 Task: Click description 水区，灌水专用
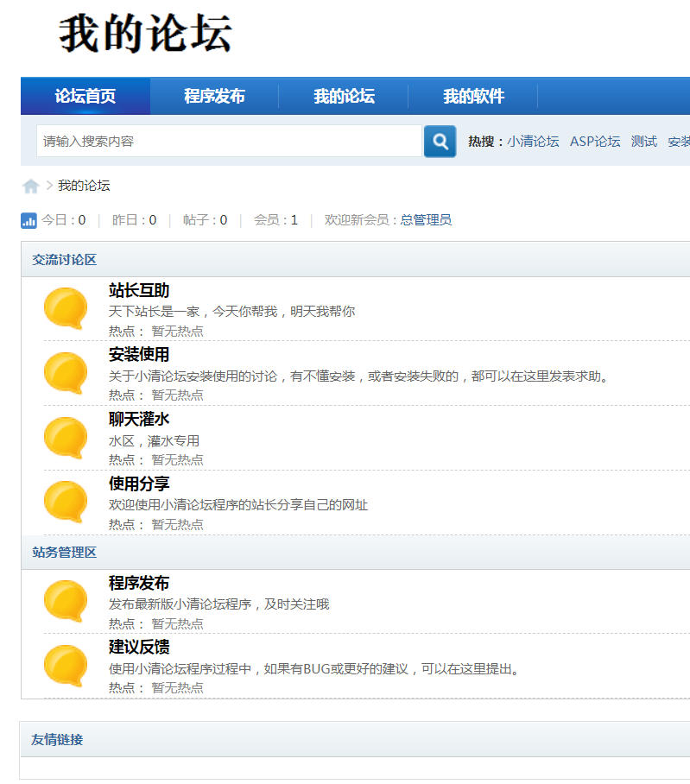(x=154, y=441)
